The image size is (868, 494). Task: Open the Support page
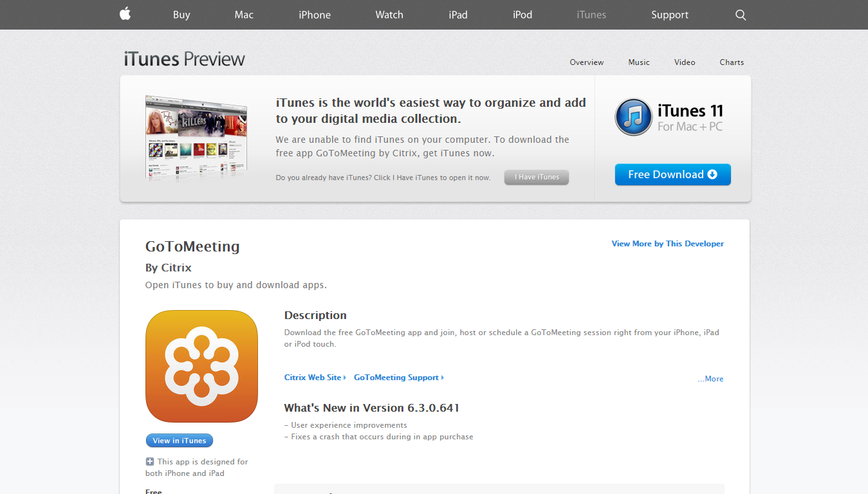pyautogui.click(x=669, y=15)
